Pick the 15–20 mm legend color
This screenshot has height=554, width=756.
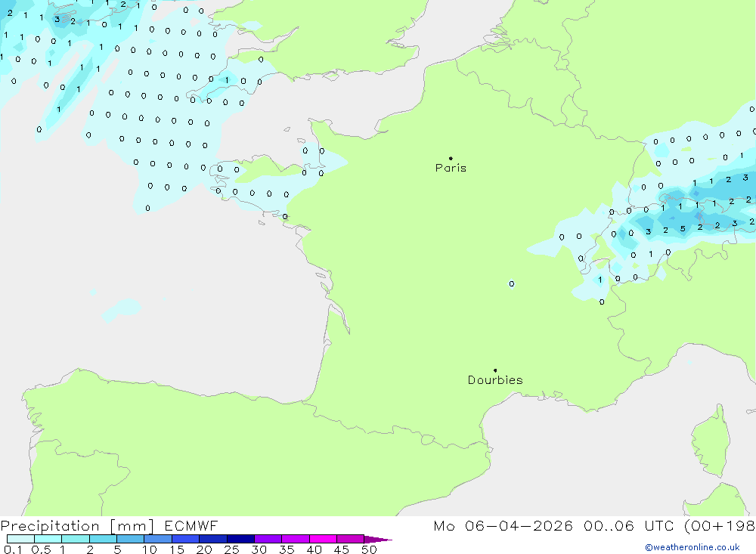pos(186,539)
